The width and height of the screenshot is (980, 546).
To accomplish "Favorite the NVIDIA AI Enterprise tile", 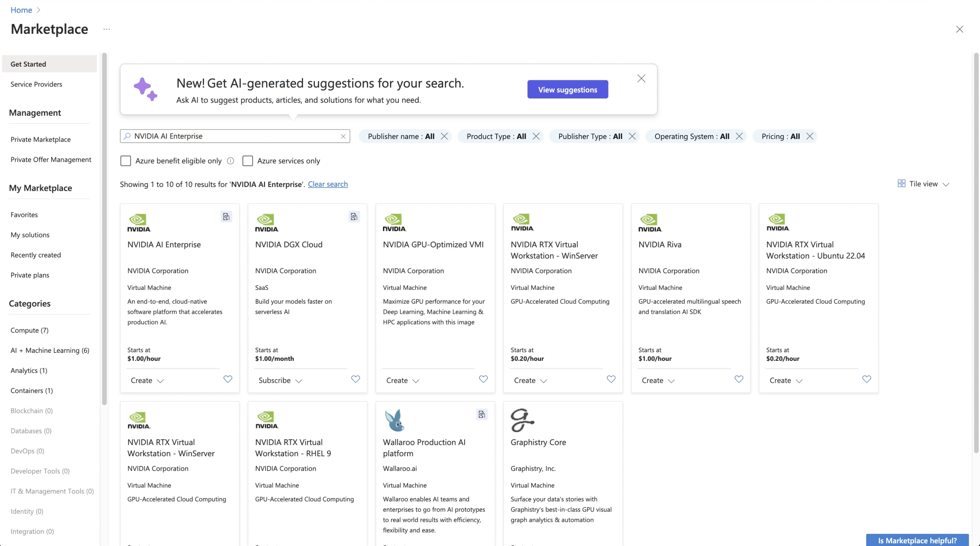I will pos(228,379).
